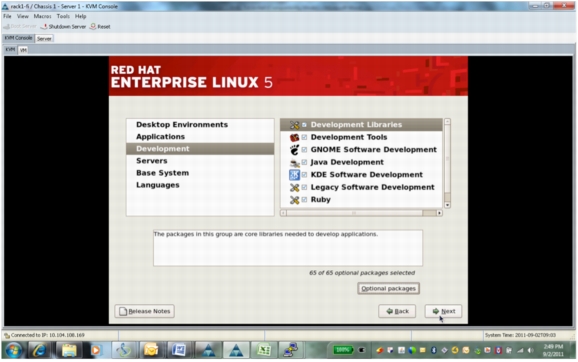Open Internet Explorer from the taskbar
Image resolution: width=578 pixels, height=362 pixels.
click(x=39, y=350)
